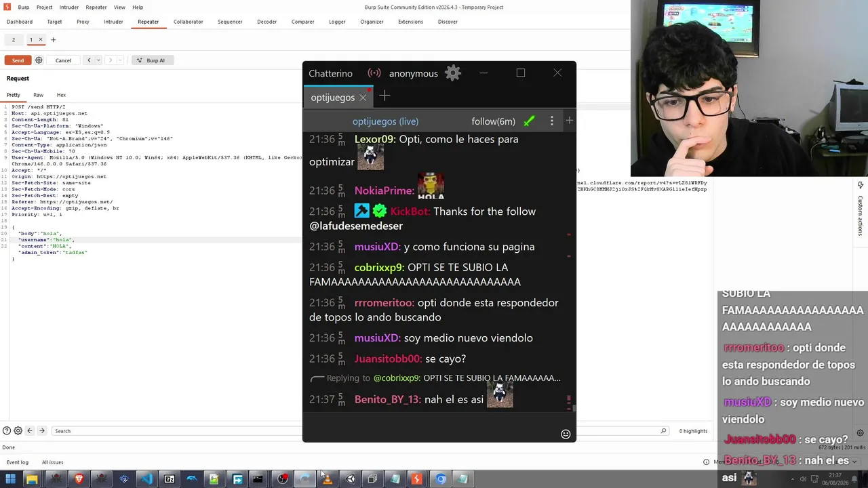868x488 pixels.
Task: Switch to the Collaborator tab
Action: [188, 22]
